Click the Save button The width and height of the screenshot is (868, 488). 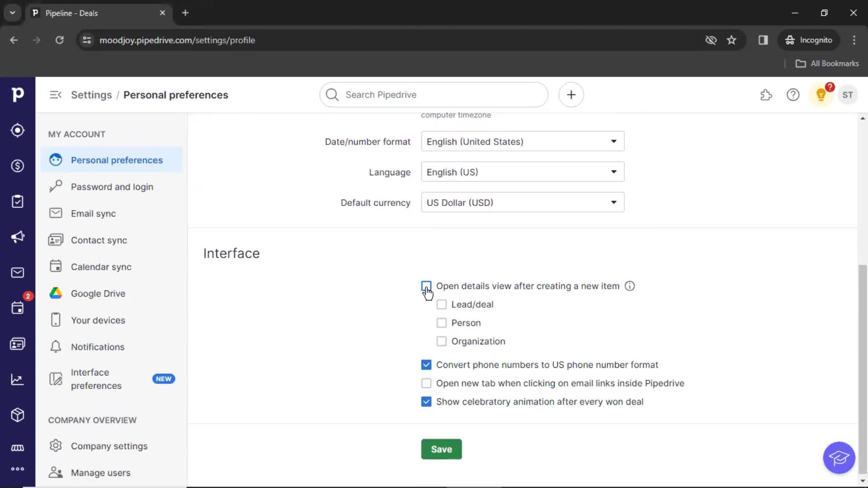pyautogui.click(x=442, y=449)
